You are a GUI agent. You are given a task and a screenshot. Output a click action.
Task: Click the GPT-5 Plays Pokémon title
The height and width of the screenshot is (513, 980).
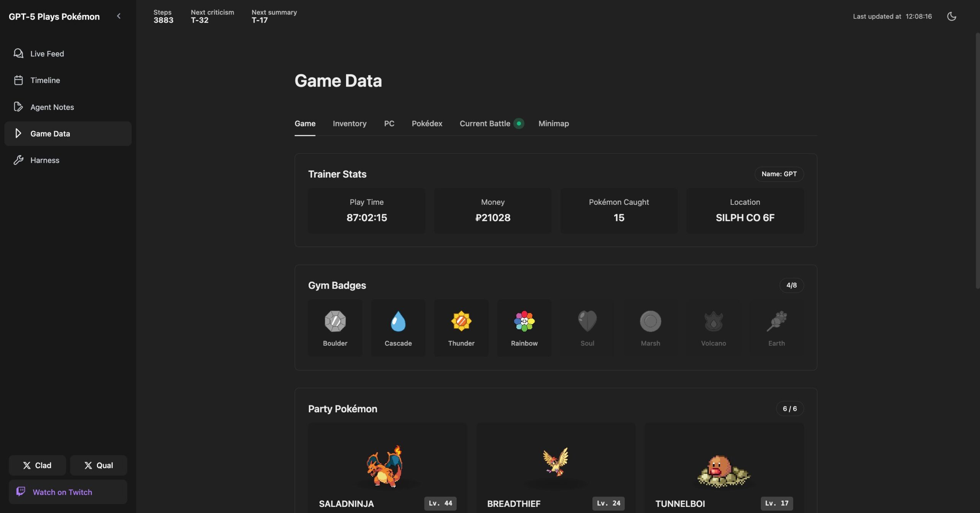point(54,16)
